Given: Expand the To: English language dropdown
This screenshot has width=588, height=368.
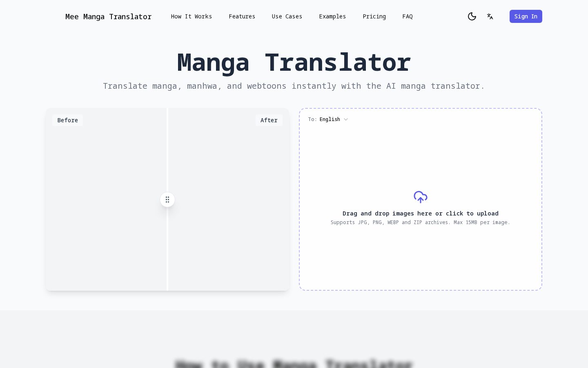Looking at the screenshot, I should point(328,119).
